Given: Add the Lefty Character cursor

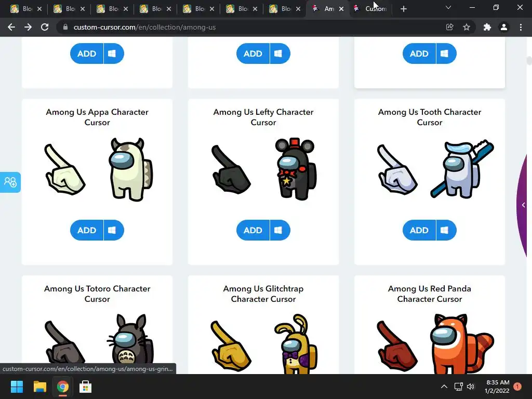Looking at the screenshot, I should [253, 230].
